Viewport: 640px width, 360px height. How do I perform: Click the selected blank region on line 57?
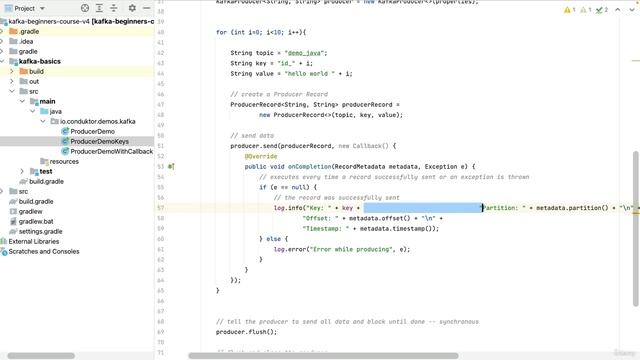[x=422, y=208]
